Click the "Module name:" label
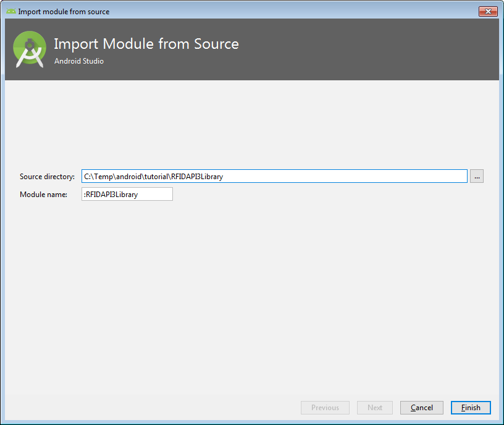This screenshot has width=504, height=425. (43, 194)
